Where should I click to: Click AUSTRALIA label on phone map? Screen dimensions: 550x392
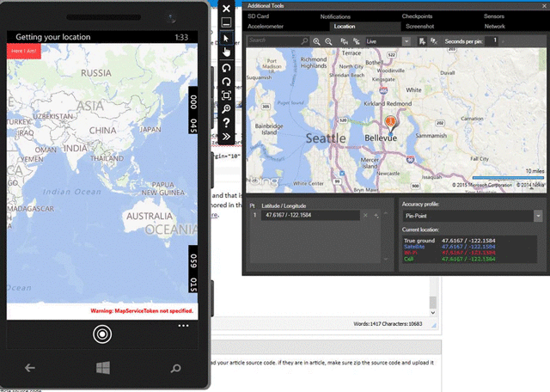point(150,216)
